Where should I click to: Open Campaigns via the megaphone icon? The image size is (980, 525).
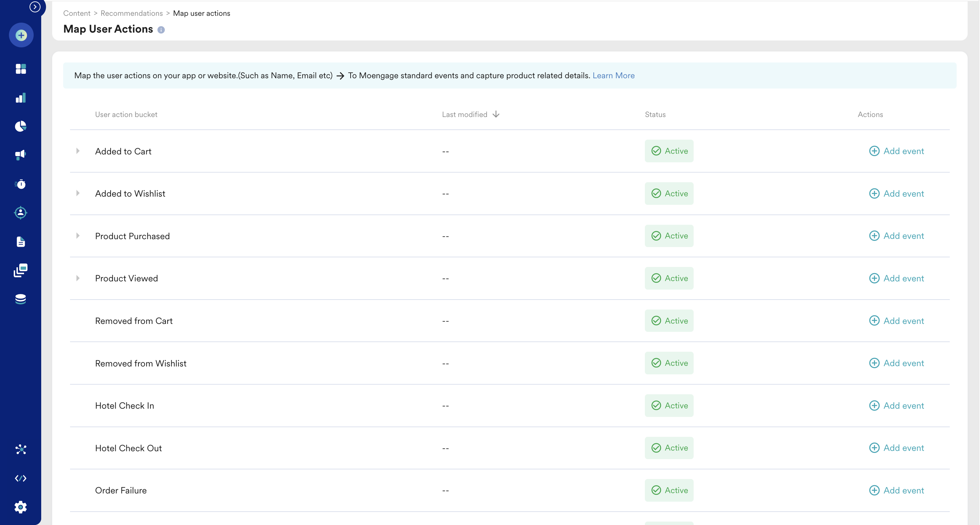[21, 154]
